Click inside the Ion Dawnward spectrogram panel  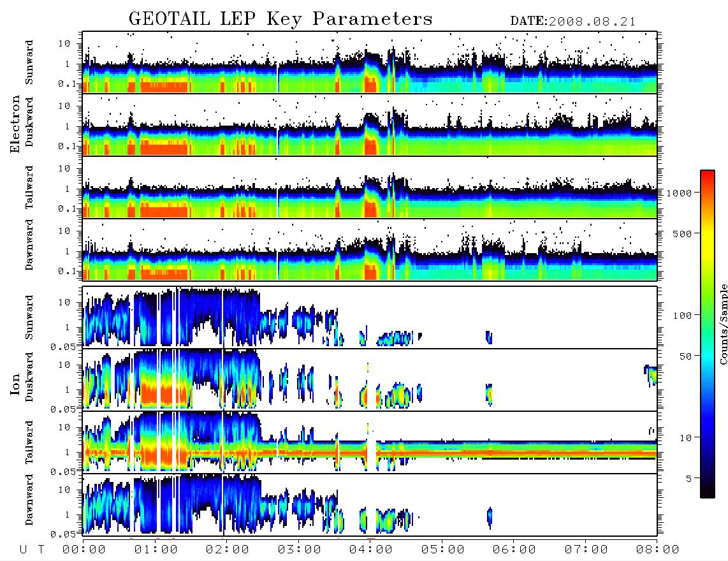(x=370, y=504)
